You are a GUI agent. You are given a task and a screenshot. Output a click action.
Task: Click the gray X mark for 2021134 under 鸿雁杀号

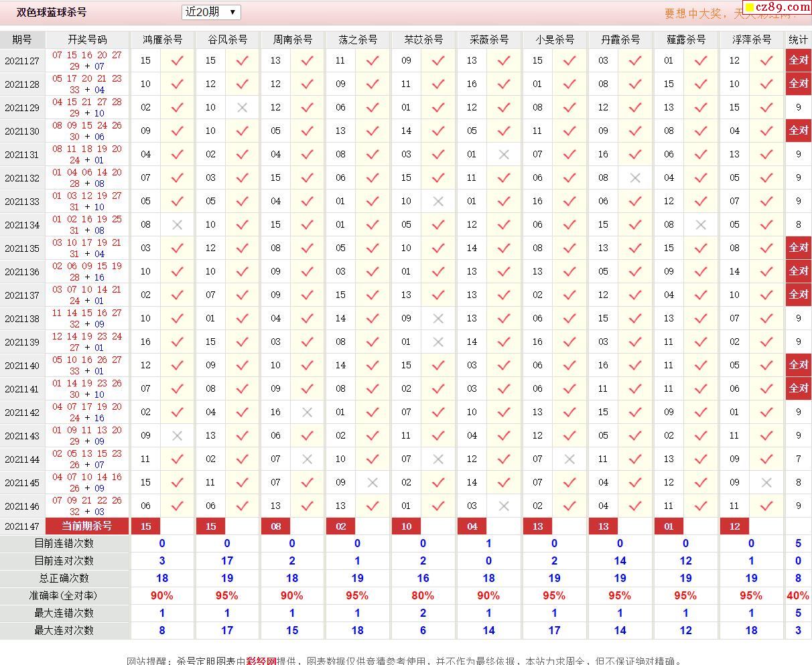click(x=177, y=224)
